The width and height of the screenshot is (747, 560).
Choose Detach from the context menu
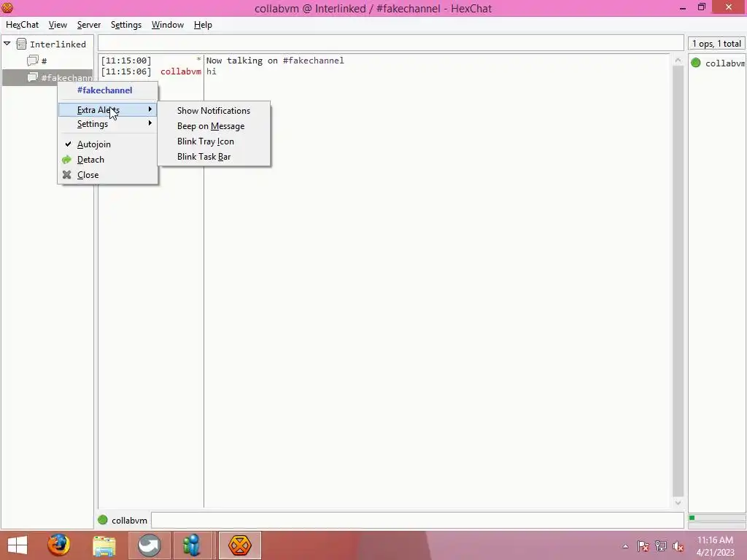[108, 160]
